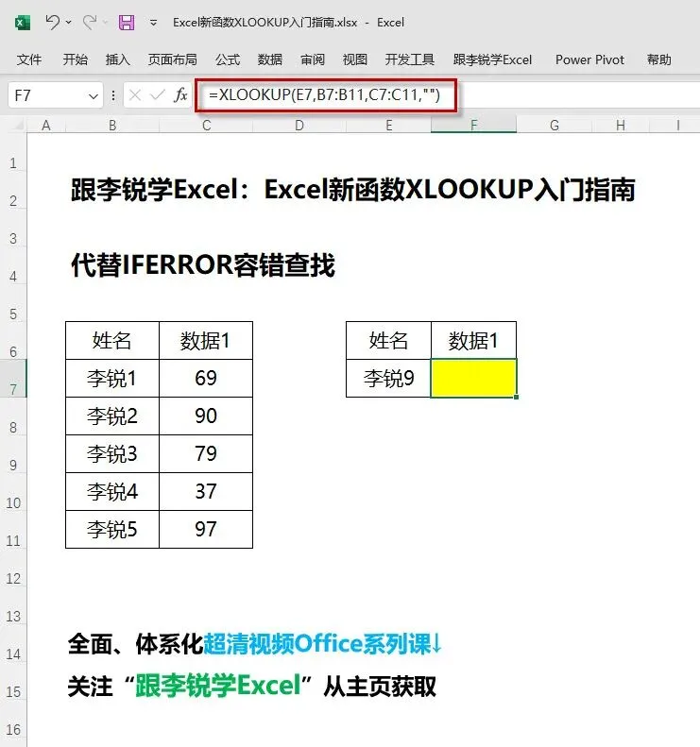This screenshot has width=700, height=747.
Task: Open the 页面布局 tab
Action: (173, 59)
